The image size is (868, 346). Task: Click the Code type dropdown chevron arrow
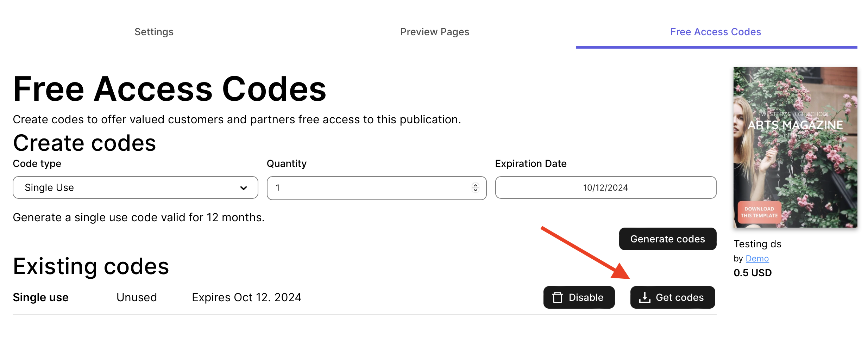coord(243,188)
